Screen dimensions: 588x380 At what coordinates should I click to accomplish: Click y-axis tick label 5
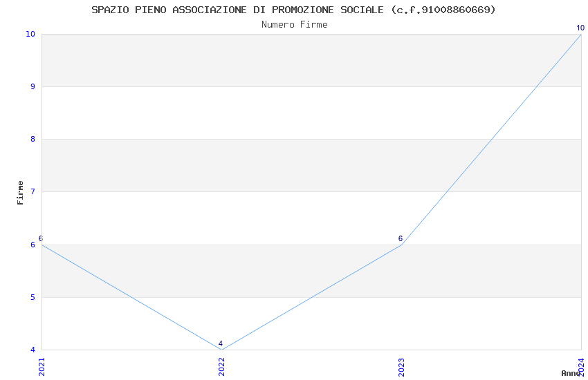tap(33, 297)
